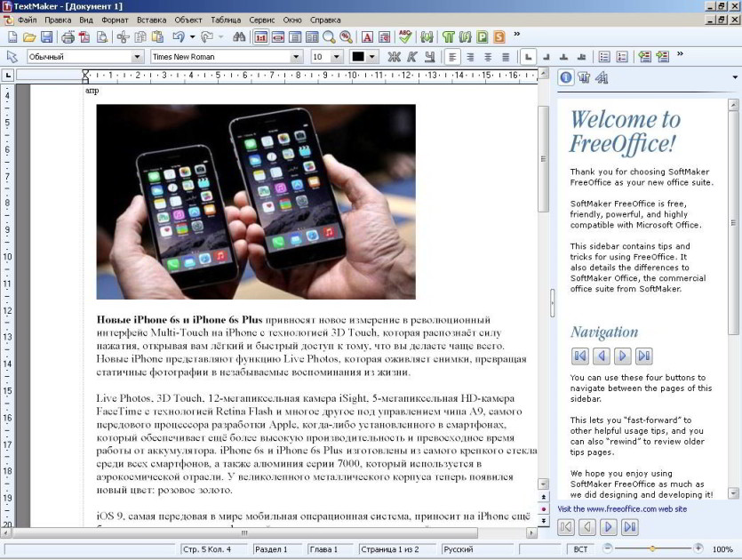Click the magnifying glass zoom tool

pyautogui.click(x=329, y=37)
